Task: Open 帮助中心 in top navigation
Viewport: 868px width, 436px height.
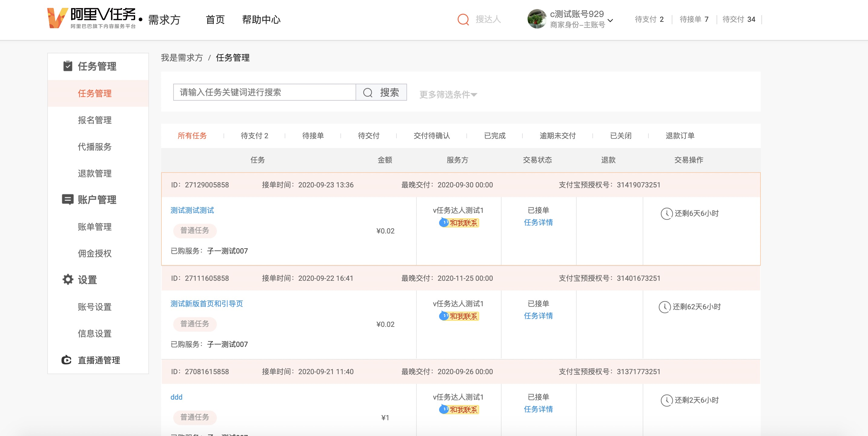Action: pos(261,20)
